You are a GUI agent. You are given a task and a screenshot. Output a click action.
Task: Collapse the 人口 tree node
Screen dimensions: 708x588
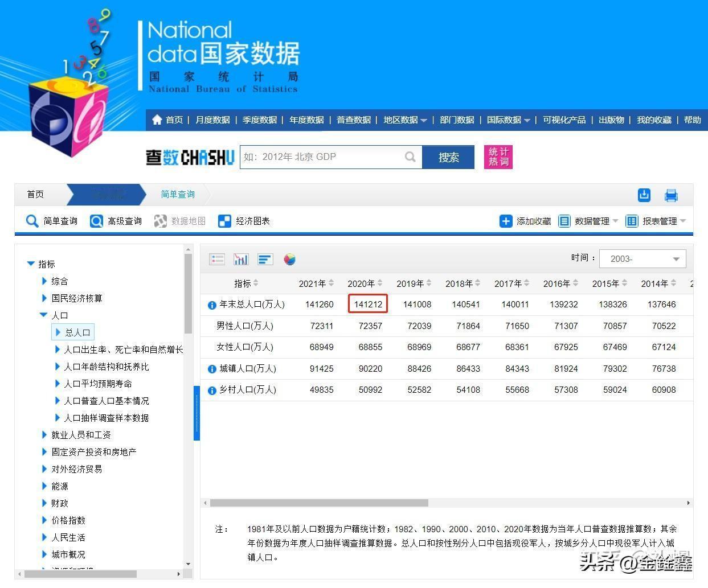click(43, 315)
